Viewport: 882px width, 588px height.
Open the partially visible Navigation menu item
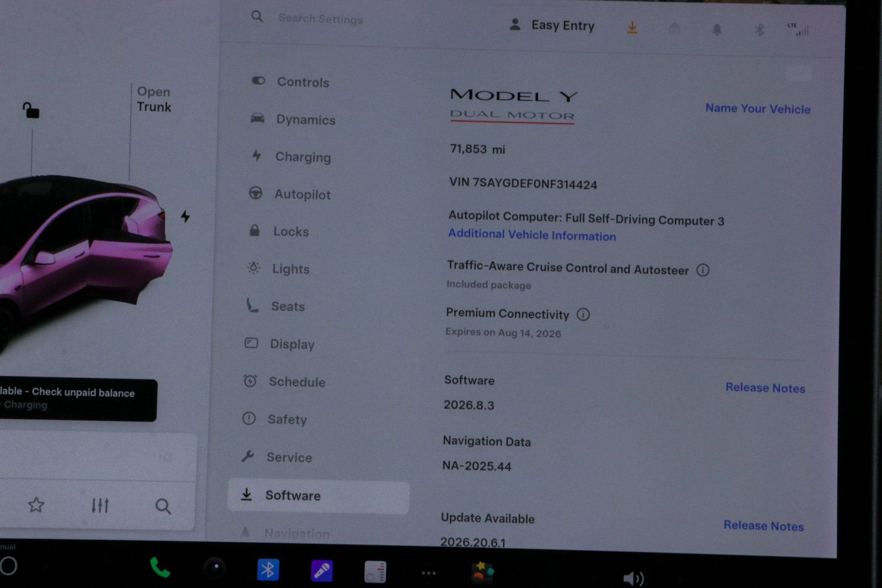point(286,532)
